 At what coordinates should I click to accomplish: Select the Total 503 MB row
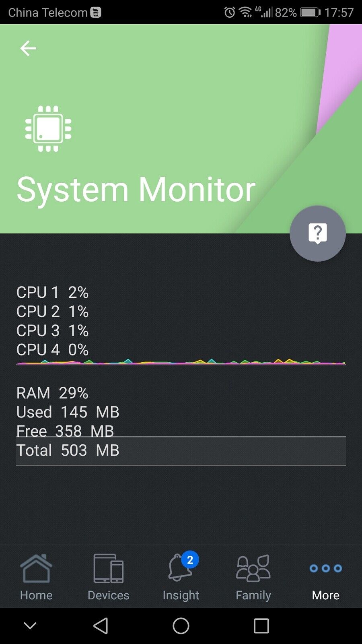coord(181,451)
